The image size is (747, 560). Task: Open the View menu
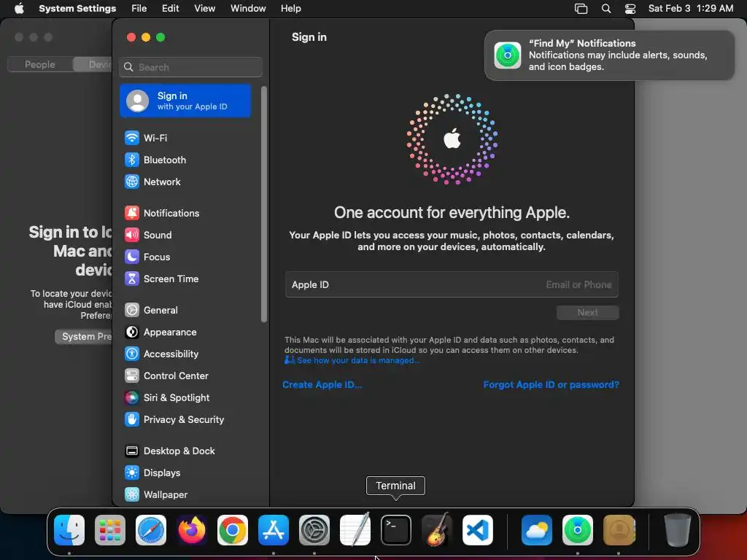coord(205,9)
